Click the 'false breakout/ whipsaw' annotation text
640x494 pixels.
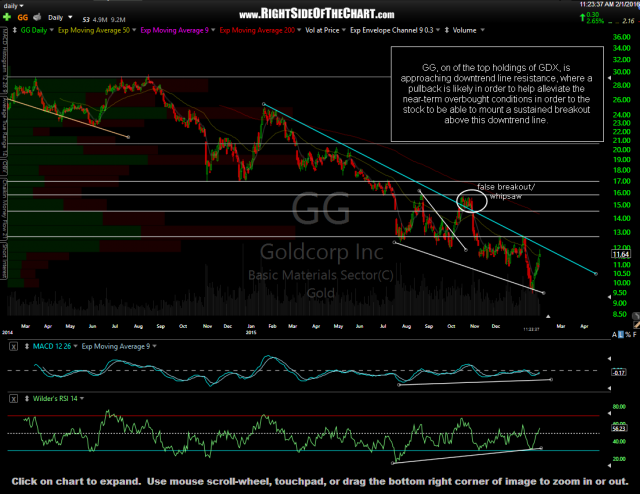[506, 191]
